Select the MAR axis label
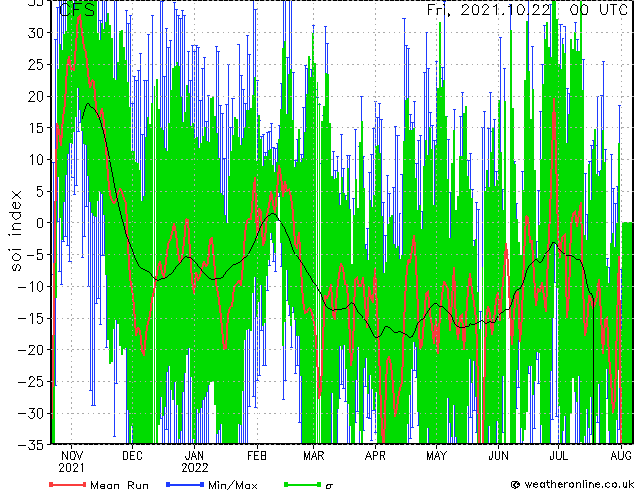 pos(314,456)
